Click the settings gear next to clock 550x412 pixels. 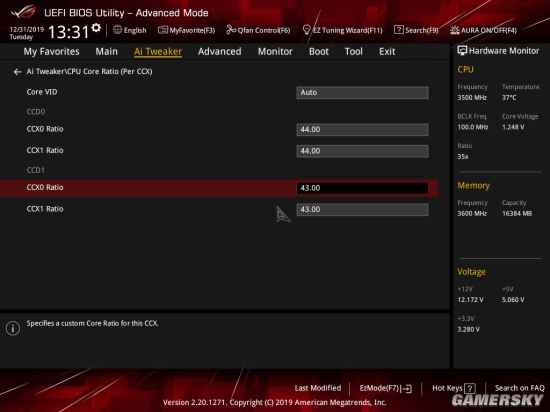tap(96, 28)
